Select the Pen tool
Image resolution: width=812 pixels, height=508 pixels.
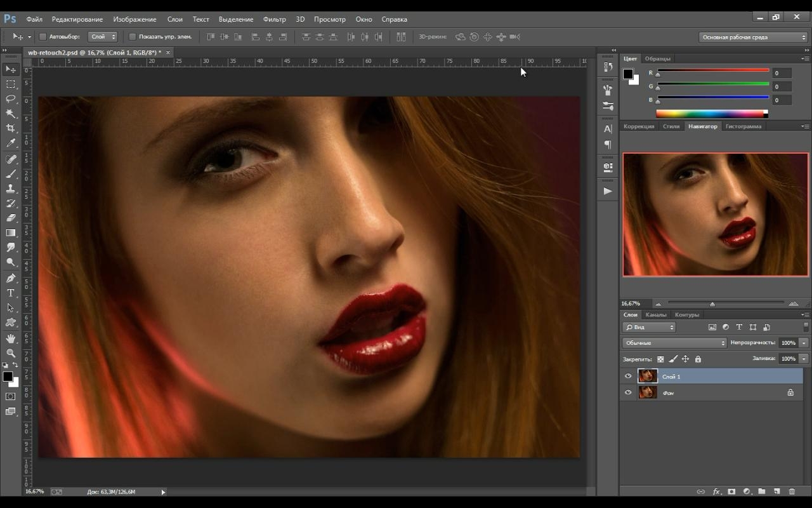(11, 278)
